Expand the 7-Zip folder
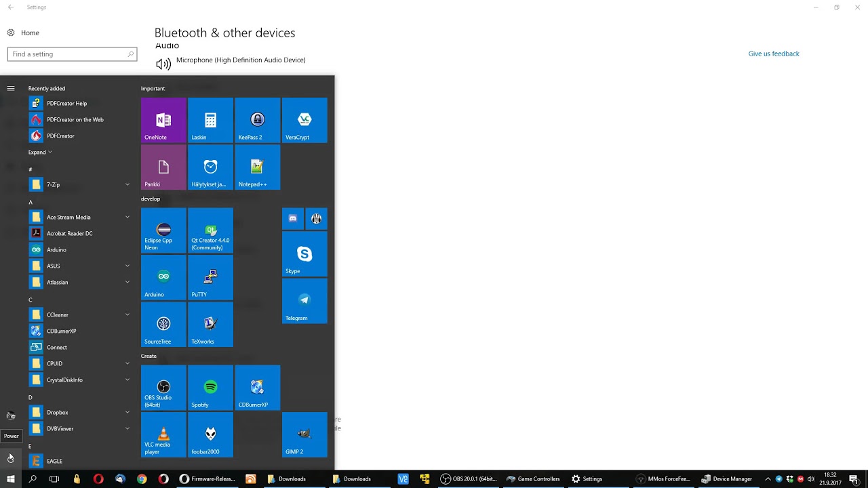The height and width of the screenshot is (488, 868). point(79,184)
